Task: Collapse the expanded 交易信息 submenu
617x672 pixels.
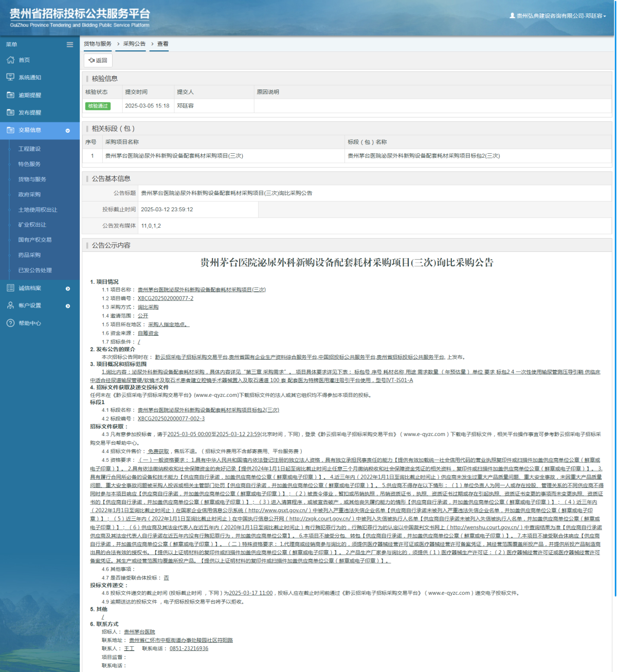Action: click(67, 131)
